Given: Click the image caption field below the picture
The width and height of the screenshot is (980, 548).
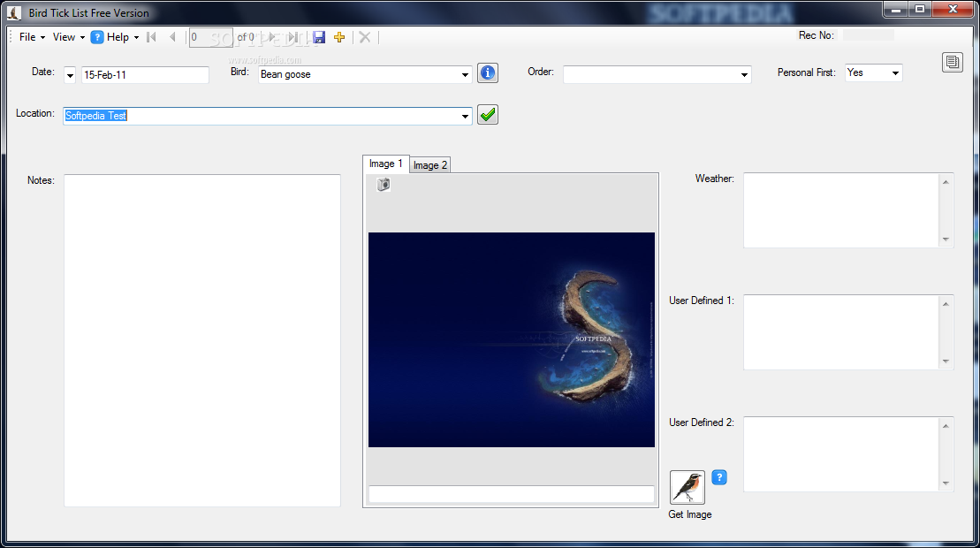Looking at the screenshot, I should [512, 493].
